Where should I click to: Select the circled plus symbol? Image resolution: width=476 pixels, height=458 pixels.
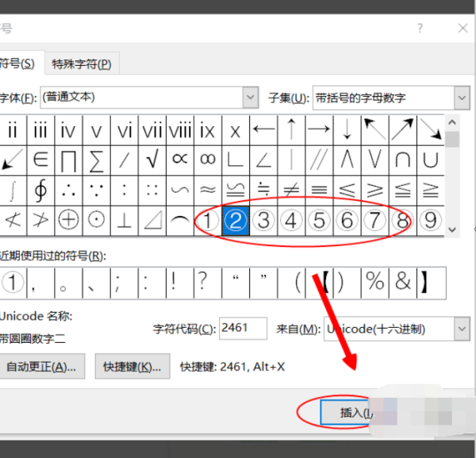tap(68, 221)
